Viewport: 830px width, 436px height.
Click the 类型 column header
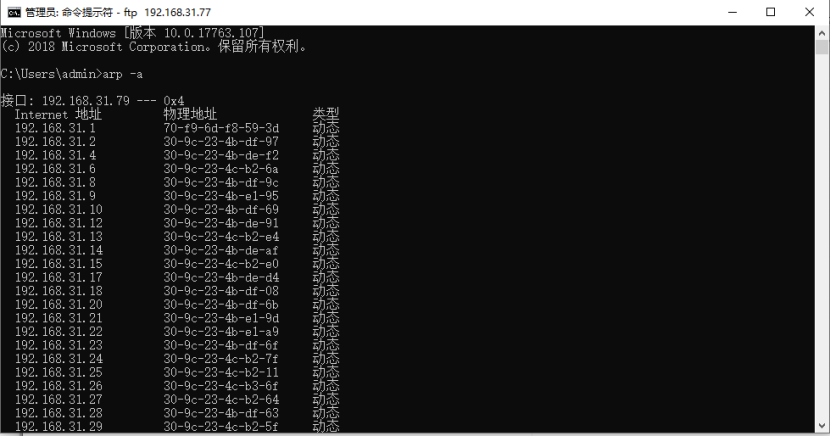click(x=326, y=114)
